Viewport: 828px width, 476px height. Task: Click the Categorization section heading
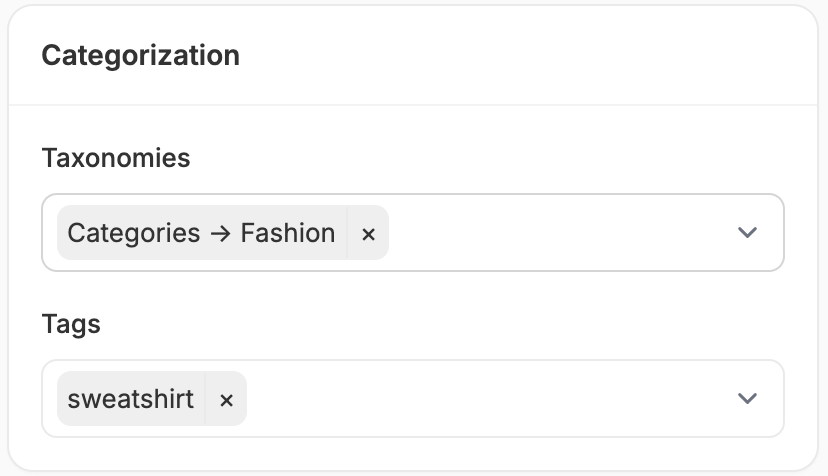[140, 55]
